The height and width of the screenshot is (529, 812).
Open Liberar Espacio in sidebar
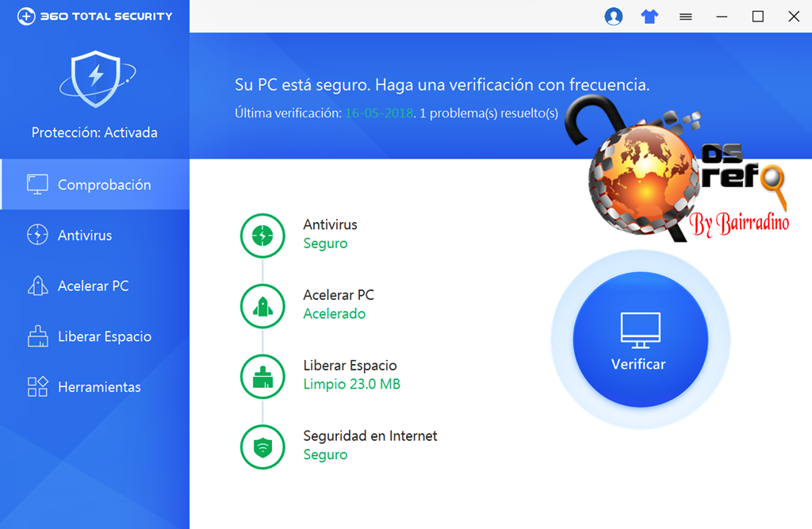coord(95,337)
